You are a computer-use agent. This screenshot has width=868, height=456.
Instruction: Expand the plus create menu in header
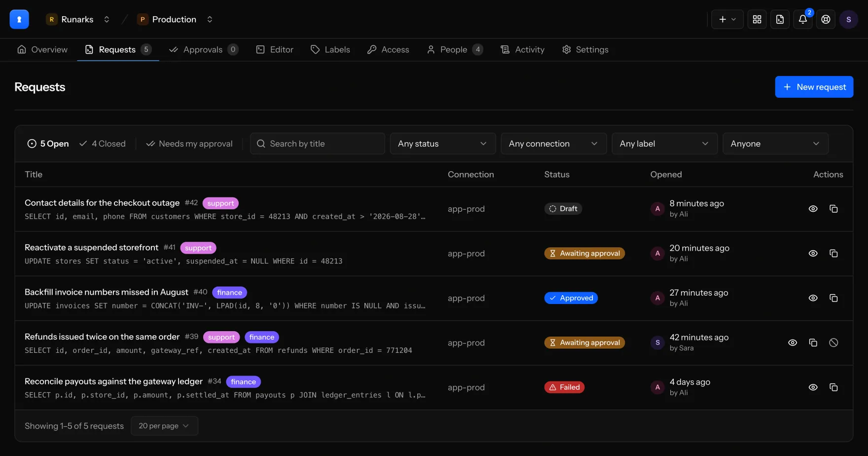(x=727, y=19)
